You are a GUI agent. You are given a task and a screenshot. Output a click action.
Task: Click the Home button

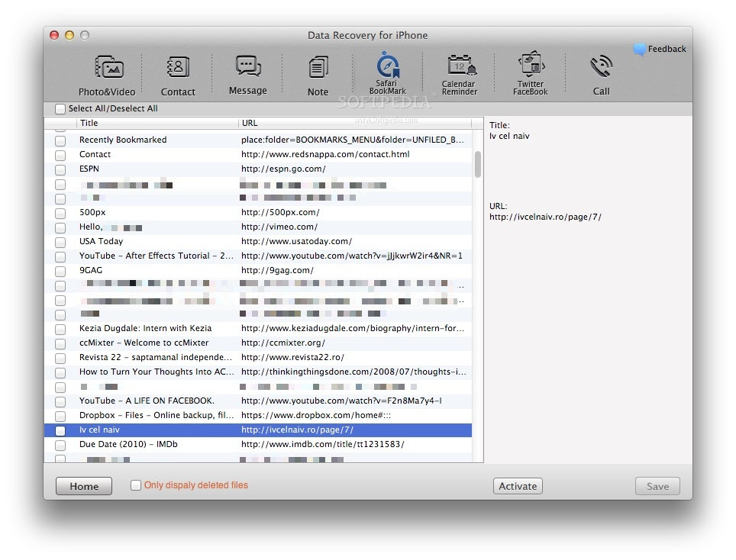[x=84, y=486]
